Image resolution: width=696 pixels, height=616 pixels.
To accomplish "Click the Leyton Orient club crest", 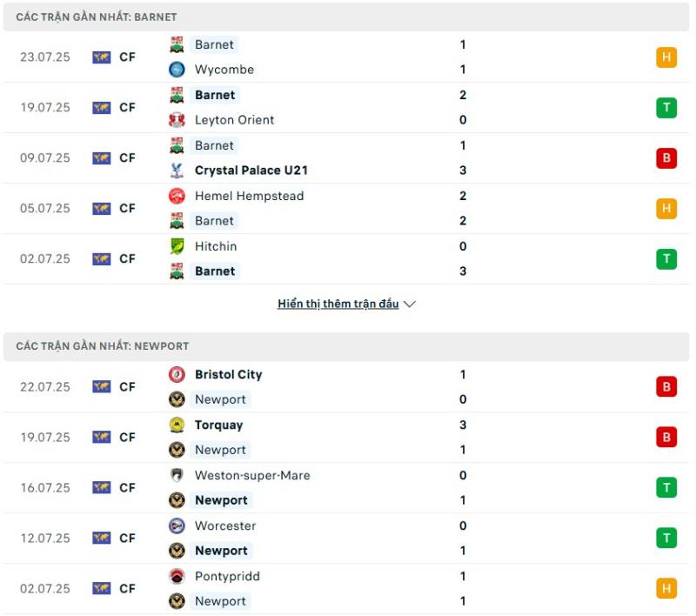I will 177,120.
